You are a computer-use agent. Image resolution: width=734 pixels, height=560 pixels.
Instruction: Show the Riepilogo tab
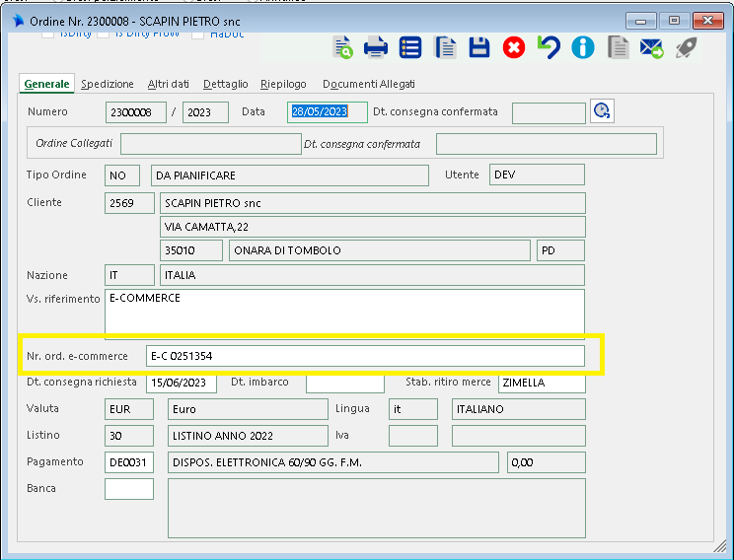[283, 84]
